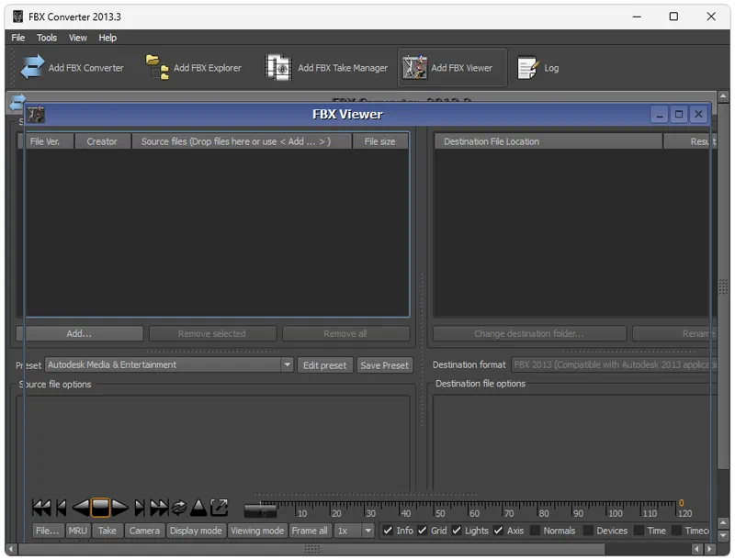Stop playback with the highlighted stop button
Viewport: 735px width, 560px height.
100,508
